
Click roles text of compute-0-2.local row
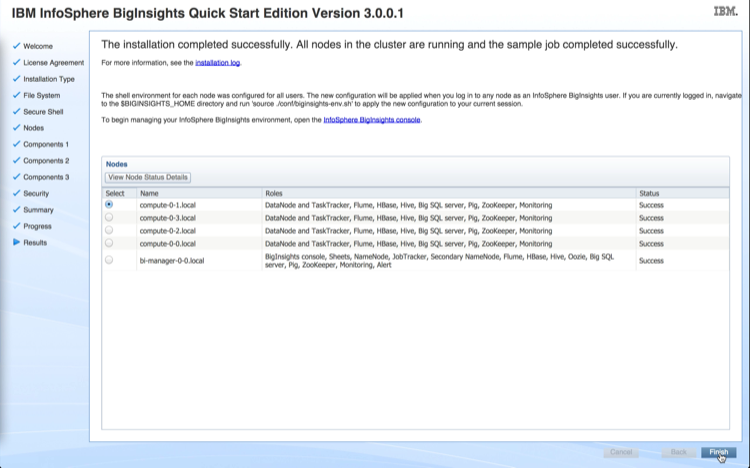[408, 231]
